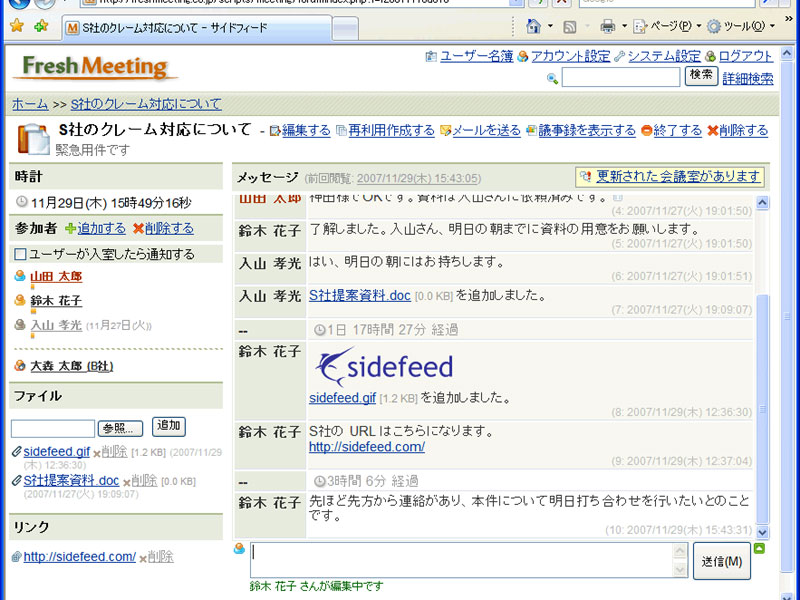This screenshot has height=600, width=800.
Task: Click the meeting room document icon
Action: [34, 138]
